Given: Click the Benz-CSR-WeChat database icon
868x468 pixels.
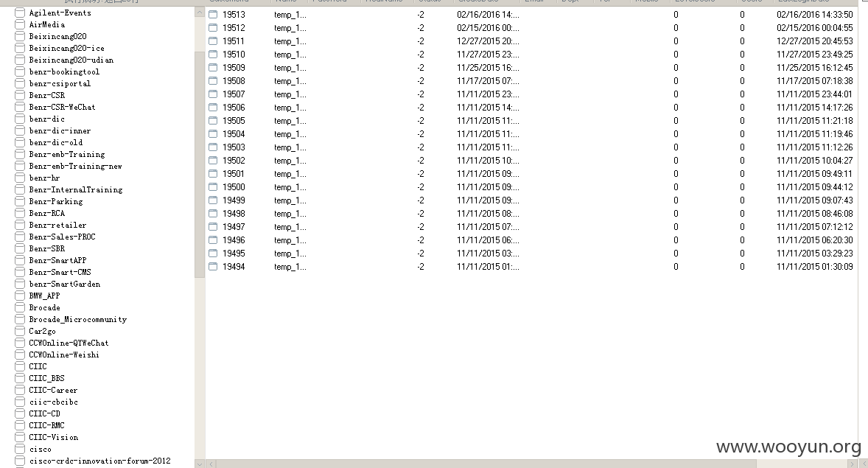Looking at the screenshot, I should (20, 107).
